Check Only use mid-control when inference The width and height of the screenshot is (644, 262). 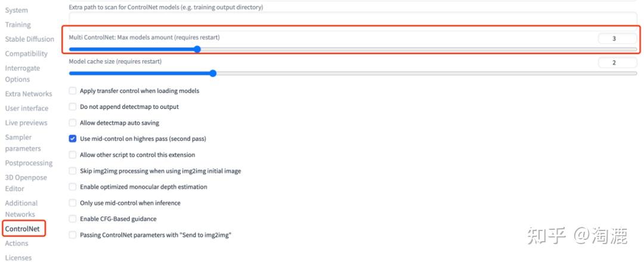pos(73,203)
